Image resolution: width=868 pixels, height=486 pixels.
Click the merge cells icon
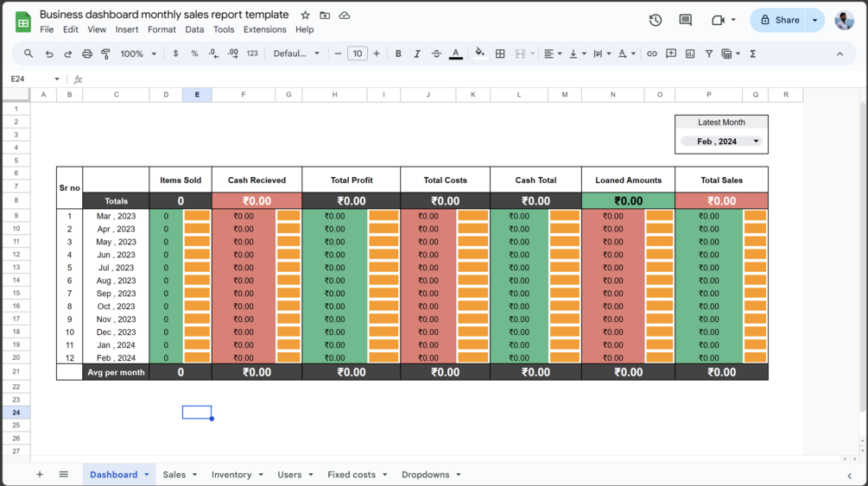coord(520,54)
